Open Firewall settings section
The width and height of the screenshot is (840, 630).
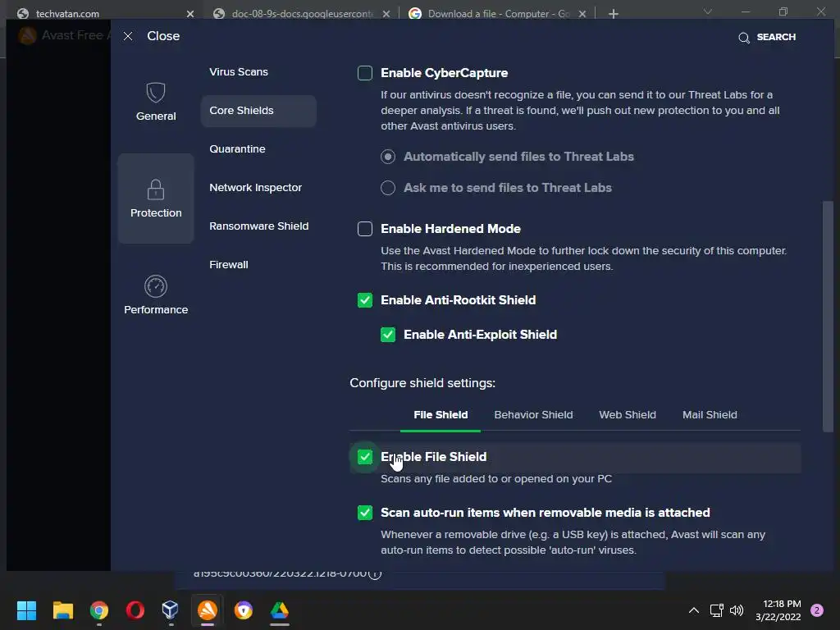(229, 265)
